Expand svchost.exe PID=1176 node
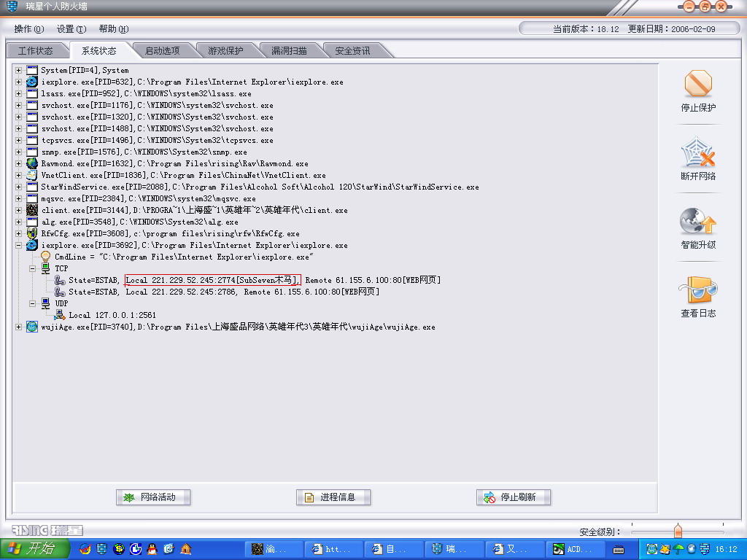Image resolution: width=747 pixels, height=560 pixels. coord(18,105)
